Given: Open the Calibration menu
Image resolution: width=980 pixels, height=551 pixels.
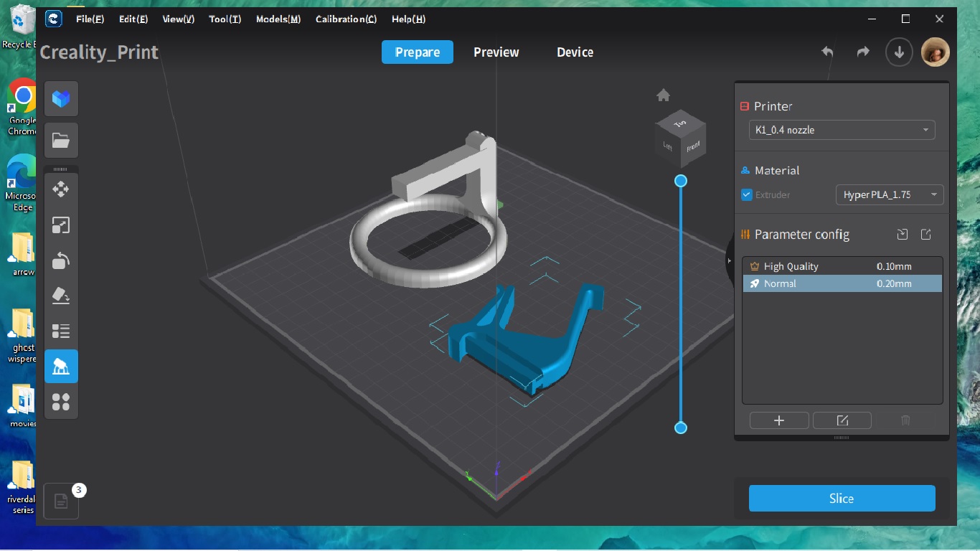Looking at the screenshot, I should point(346,19).
